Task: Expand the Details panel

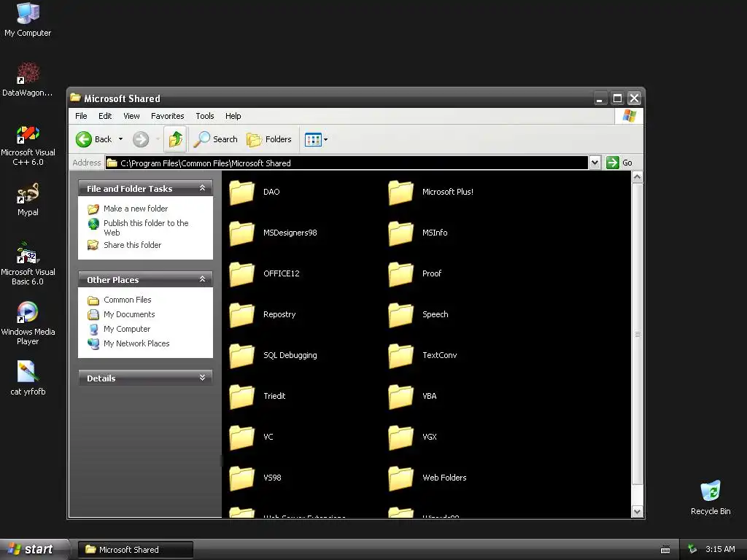Action: coord(202,378)
